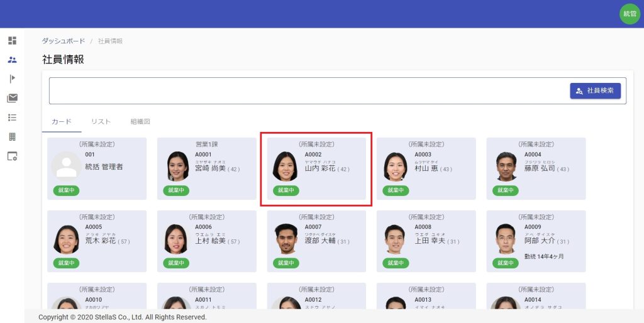This screenshot has width=644, height=323.
Task: Open the dashboard icon in the sidebar
Action: point(12,41)
